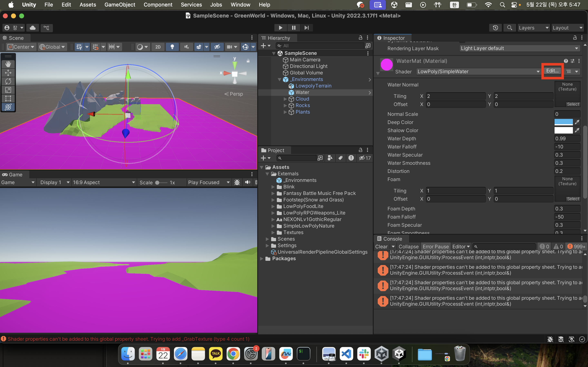The image size is (588, 367).
Task: Select the Rotate tool in Scene toolbar
Action: point(8,81)
